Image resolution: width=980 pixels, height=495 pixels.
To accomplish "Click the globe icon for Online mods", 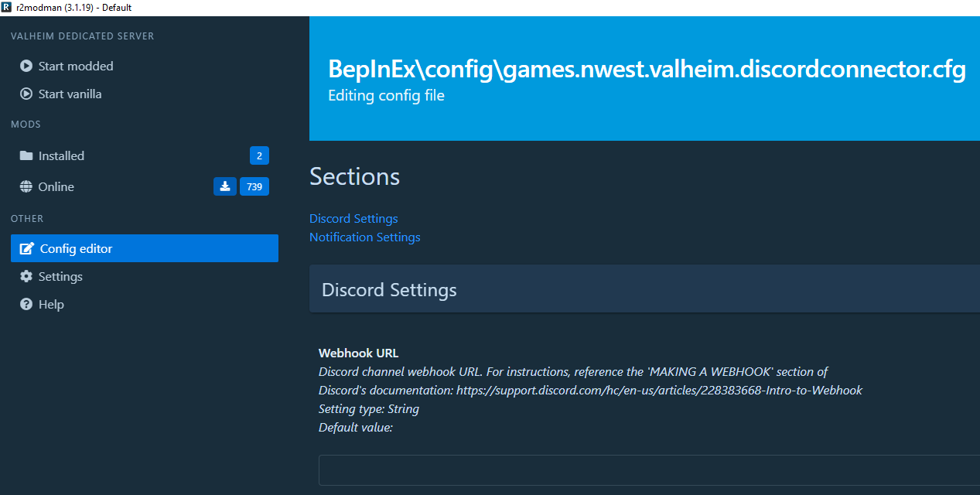I will click(x=26, y=187).
